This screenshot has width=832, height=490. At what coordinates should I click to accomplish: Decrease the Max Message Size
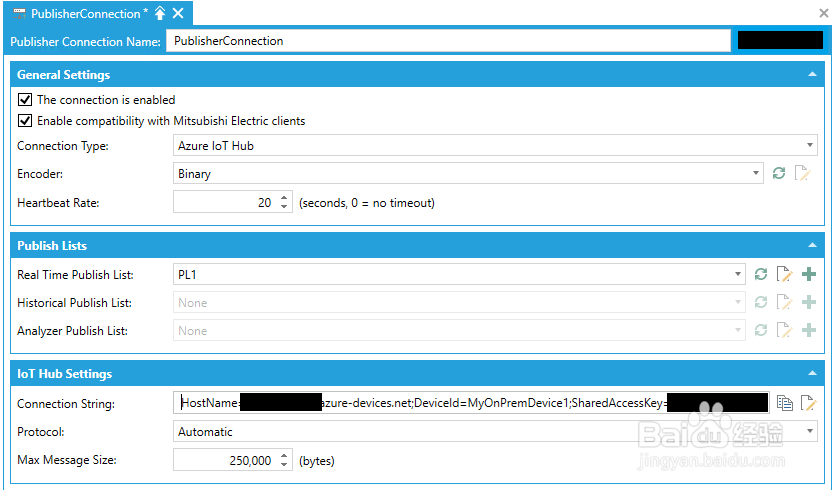click(x=284, y=465)
